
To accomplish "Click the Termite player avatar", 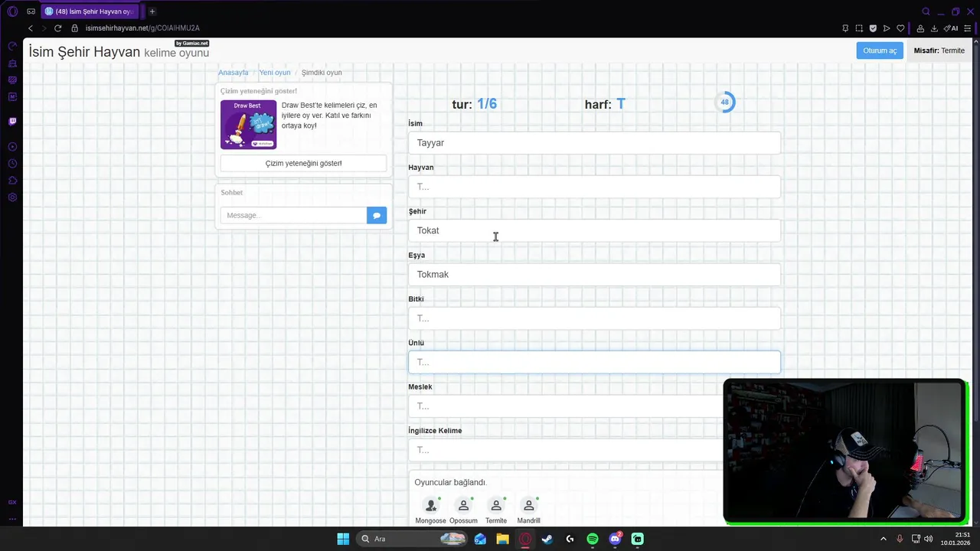I will tap(496, 505).
